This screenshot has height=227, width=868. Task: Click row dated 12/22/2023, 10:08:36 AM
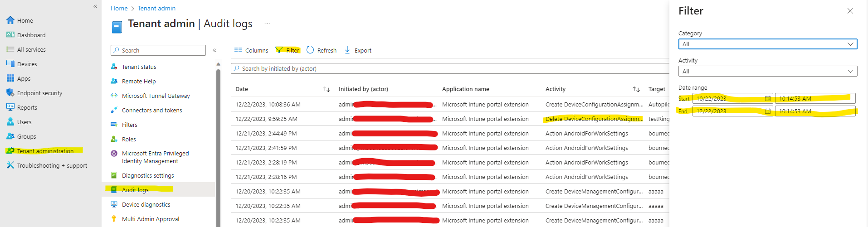tap(450, 104)
